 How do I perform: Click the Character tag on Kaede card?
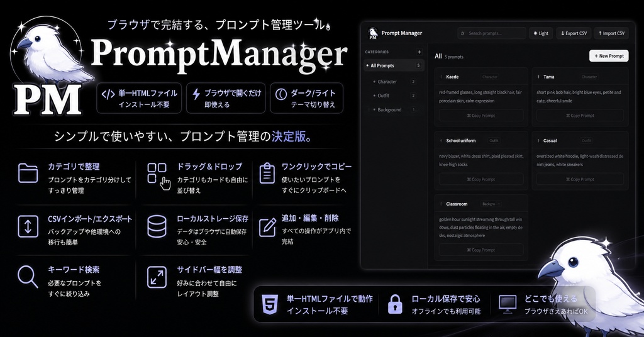pos(489,77)
